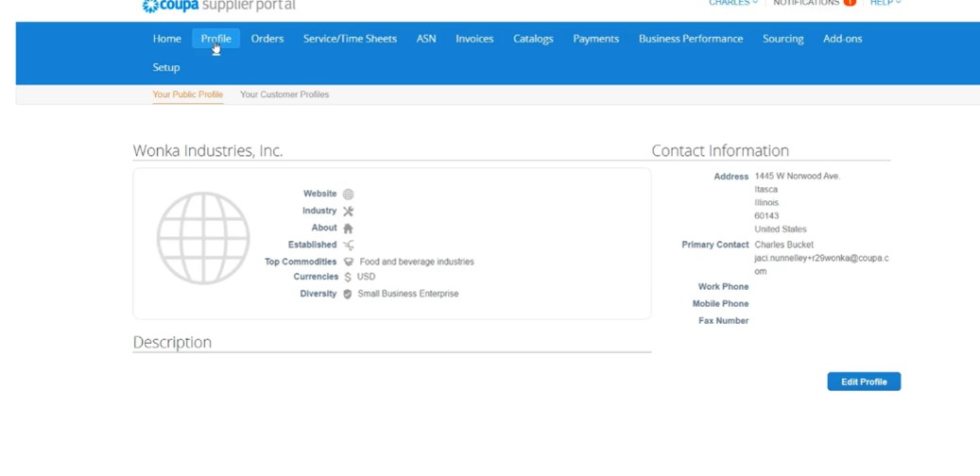Open the Setup menu link
980x476 pixels.
166,68
